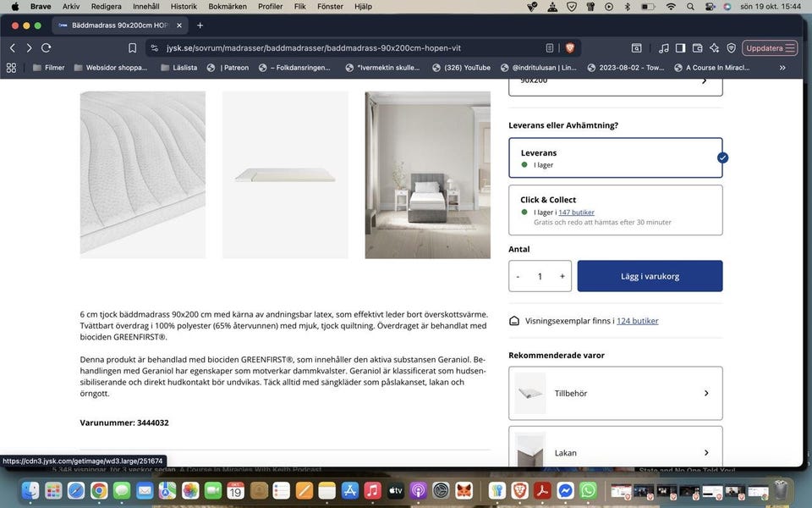
Task: Select the Leverans delivery option
Action: coord(616,157)
